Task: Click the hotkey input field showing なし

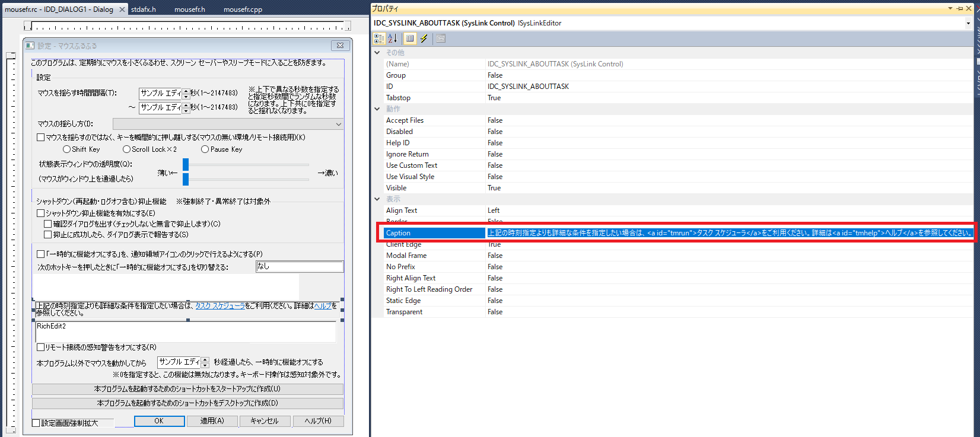Action: point(300,267)
